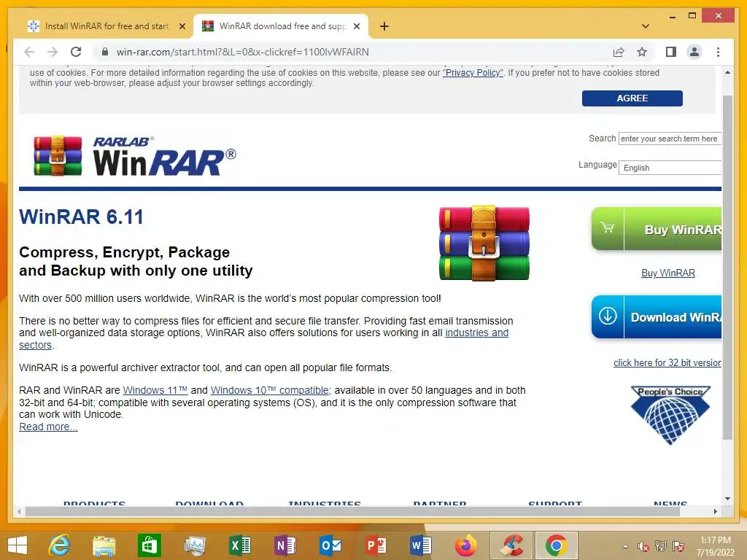Open Chrome's three-dot menu
Viewport: 747px width, 560px height.
tap(718, 52)
